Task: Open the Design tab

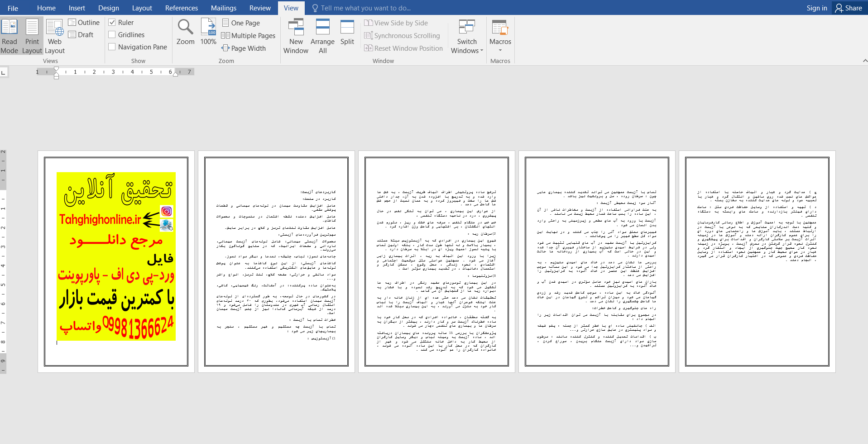Action: pyautogui.click(x=109, y=8)
